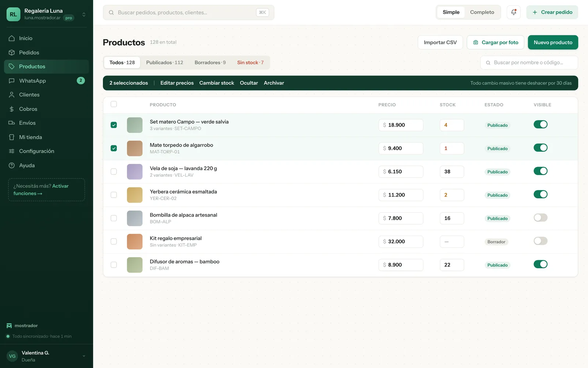Viewport: 588px width, 368px height.
Task: Open Envíos using the truck icon
Action: [12, 123]
